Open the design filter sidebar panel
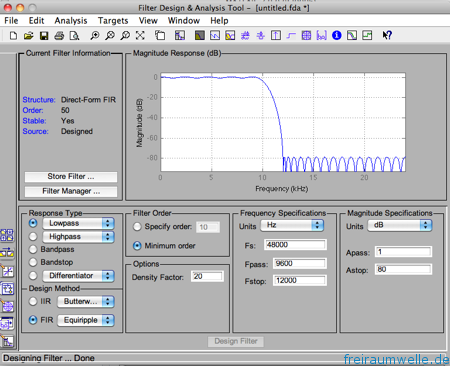This screenshot has width=450, height=366. (x=7, y=341)
